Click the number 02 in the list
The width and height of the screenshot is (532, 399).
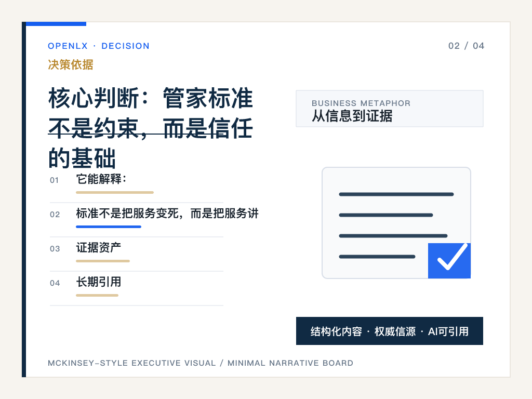55,215
